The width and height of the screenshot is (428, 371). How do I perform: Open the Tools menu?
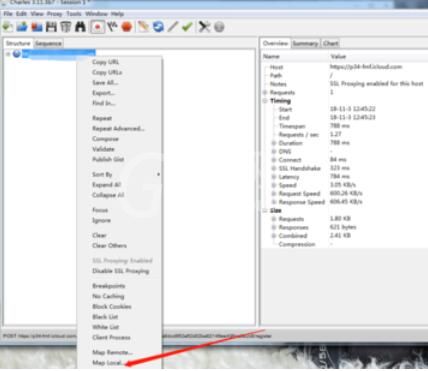click(x=74, y=14)
